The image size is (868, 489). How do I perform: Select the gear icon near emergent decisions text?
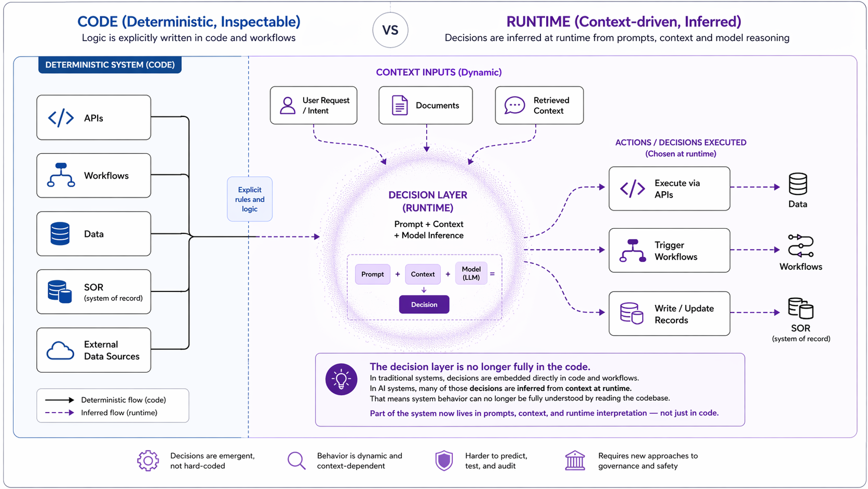[147, 460]
